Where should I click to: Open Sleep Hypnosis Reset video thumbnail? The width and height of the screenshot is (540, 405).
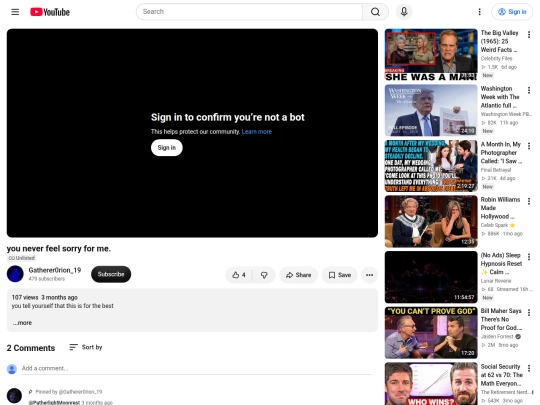click(431, 277)
